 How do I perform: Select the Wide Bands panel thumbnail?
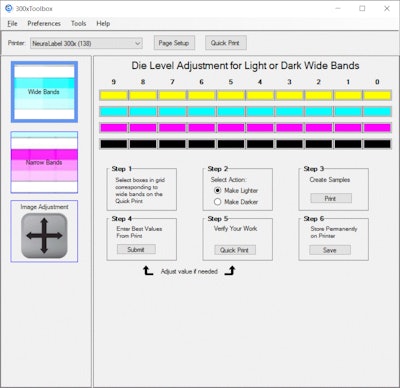click(44, 92)
